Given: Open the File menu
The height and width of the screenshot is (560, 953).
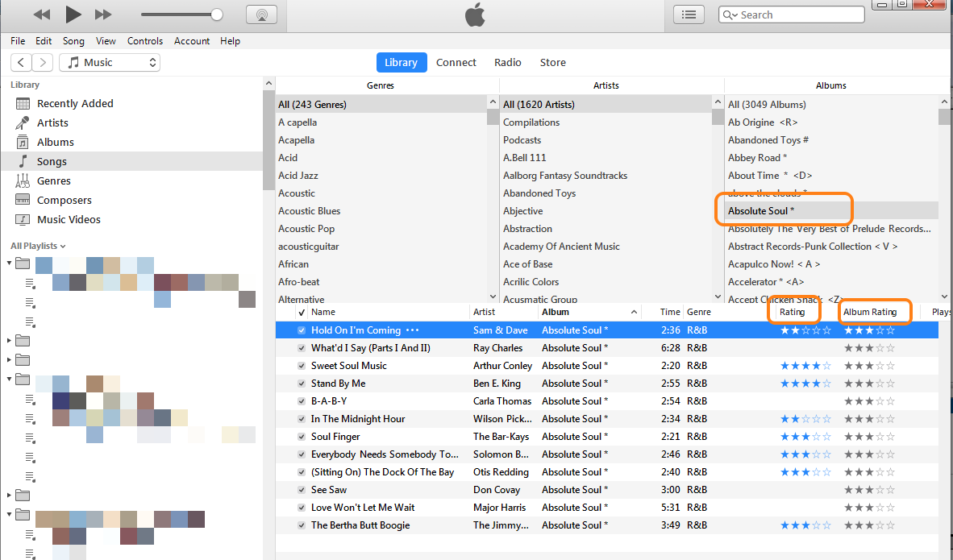Looking at the screenshot, I should pos(18,41).
